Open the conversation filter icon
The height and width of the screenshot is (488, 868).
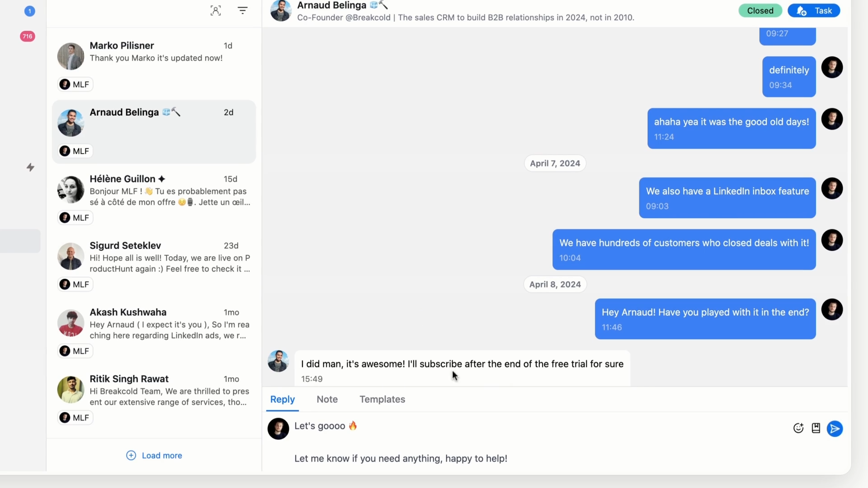(243, 10)
